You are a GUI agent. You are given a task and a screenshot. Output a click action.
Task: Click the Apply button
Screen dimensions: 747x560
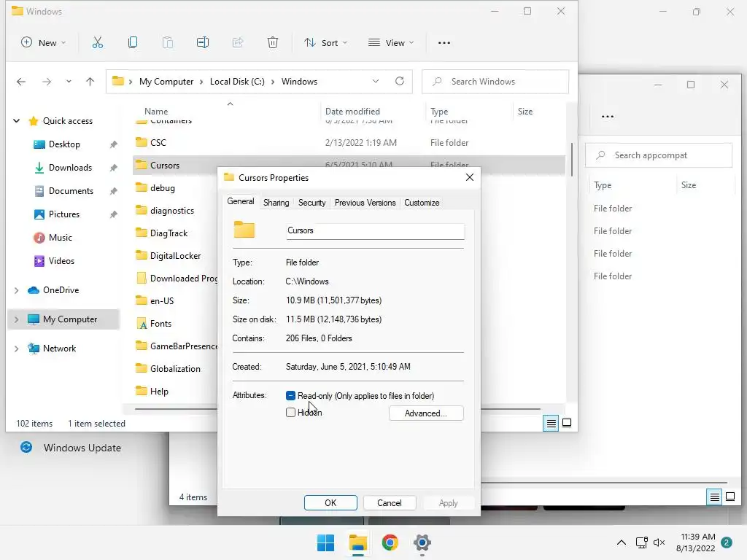448,503
